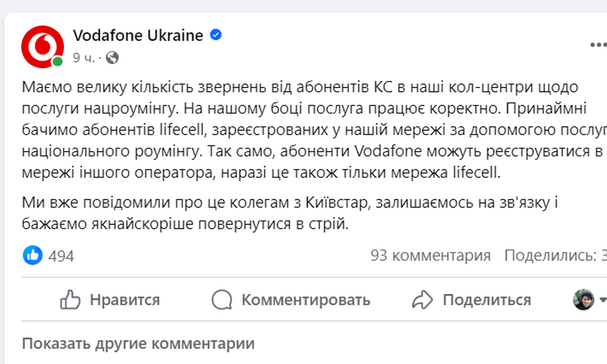
Task: Click the blue verified badge icon
Action: pos(215,35)
